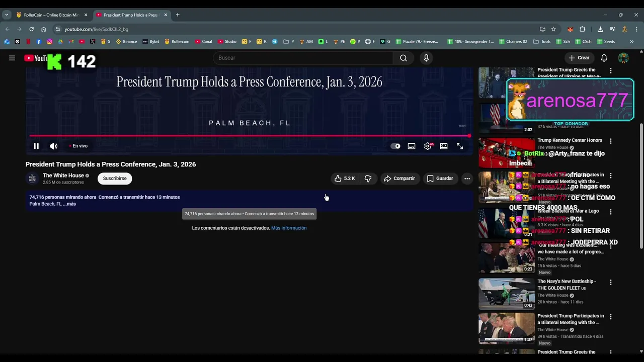Subscribe to The White House channel
Image resolution: width=644 pixels, height=362 pixels.
tap(115, 178)
